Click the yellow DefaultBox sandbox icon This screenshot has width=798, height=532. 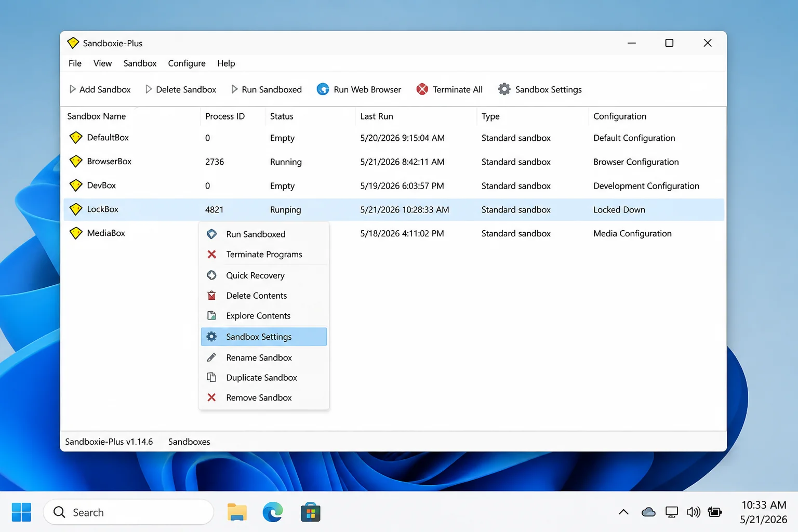pyautogui.click(x=76, y=138)
